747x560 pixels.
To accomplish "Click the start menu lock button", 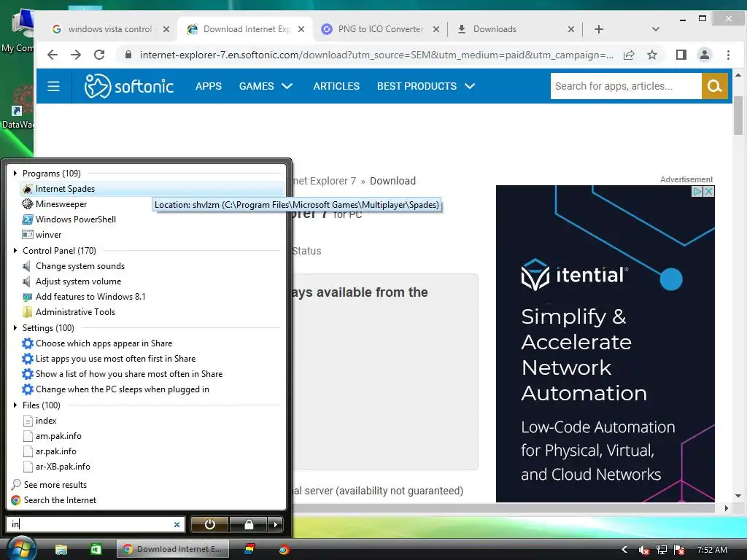I will (x=249, y=524).
